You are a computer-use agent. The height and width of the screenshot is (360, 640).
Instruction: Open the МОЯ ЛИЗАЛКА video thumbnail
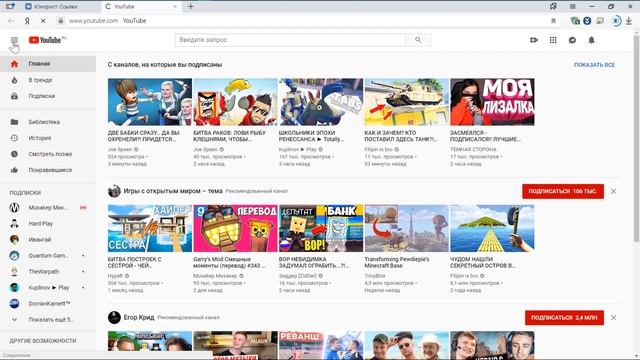(492, 102)
